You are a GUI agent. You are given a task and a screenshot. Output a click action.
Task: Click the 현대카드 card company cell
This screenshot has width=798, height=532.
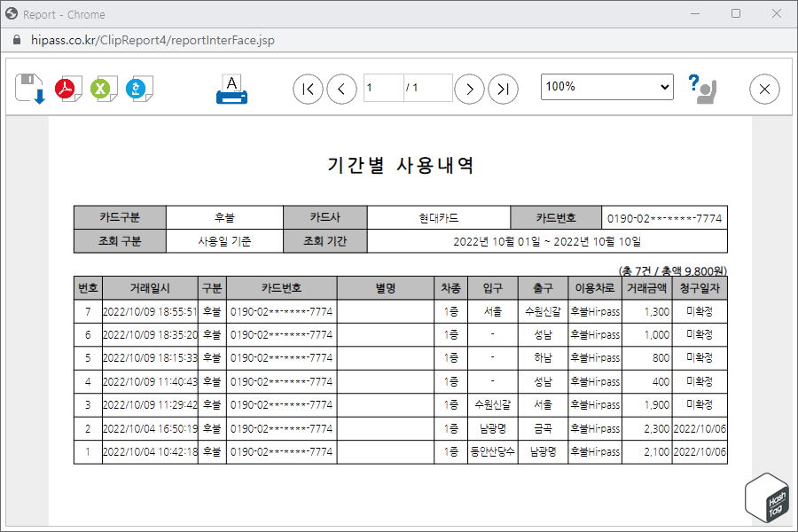pyautogui.click(x=439, y=218)
